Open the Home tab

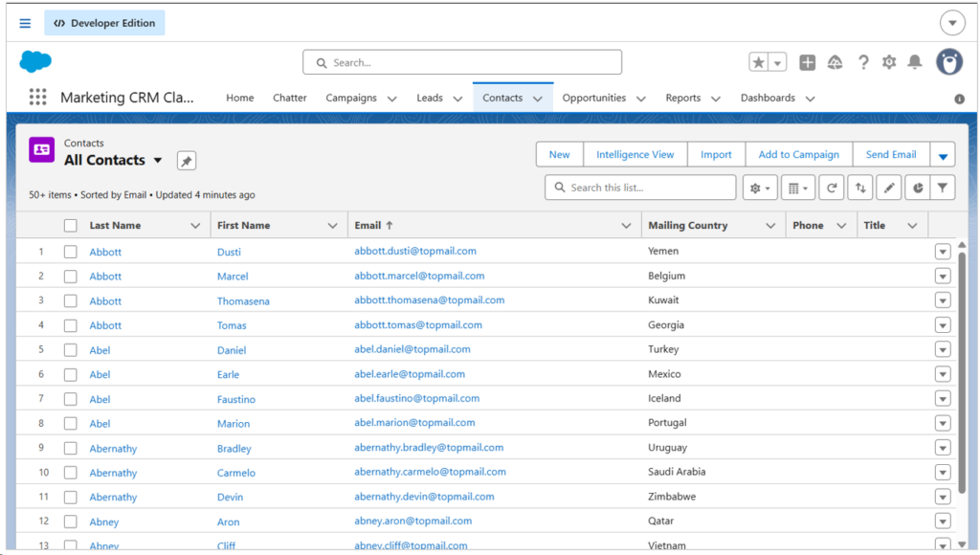pos(240,98)
